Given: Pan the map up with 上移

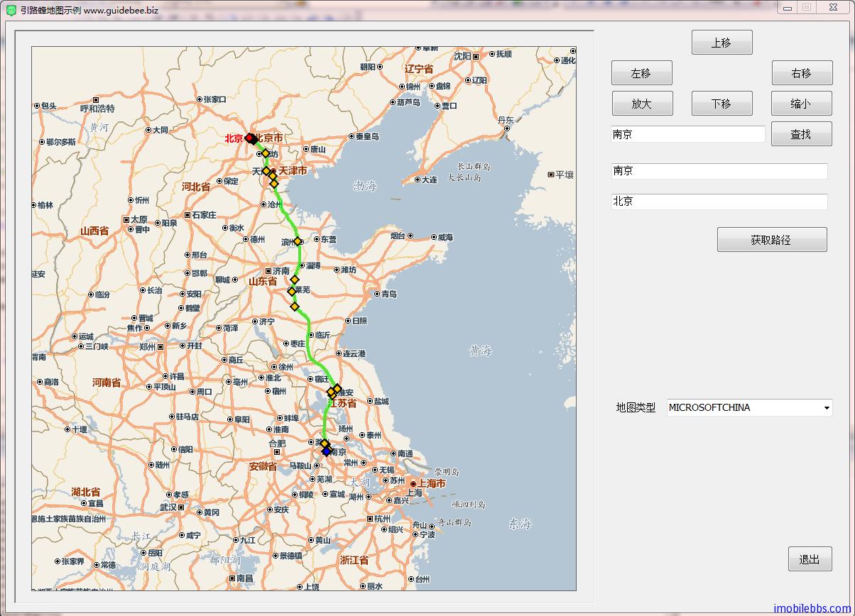Looking at the screenshot, I should 721,43.
